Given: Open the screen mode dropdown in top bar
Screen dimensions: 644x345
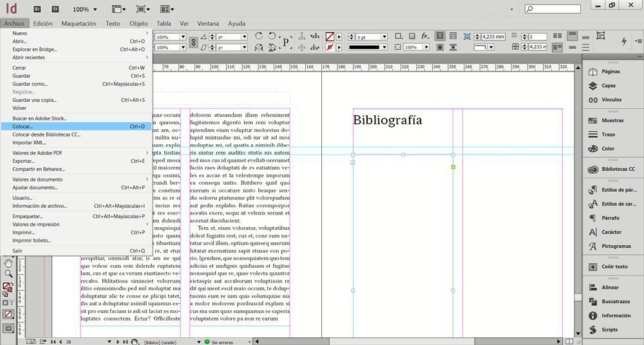Looking at the screenshot, I should [143, 9].
